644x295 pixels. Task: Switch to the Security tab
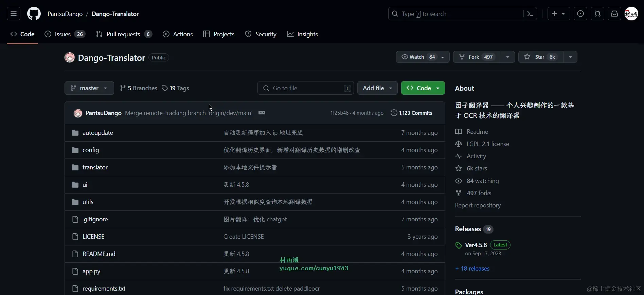[x=261, y=34]
